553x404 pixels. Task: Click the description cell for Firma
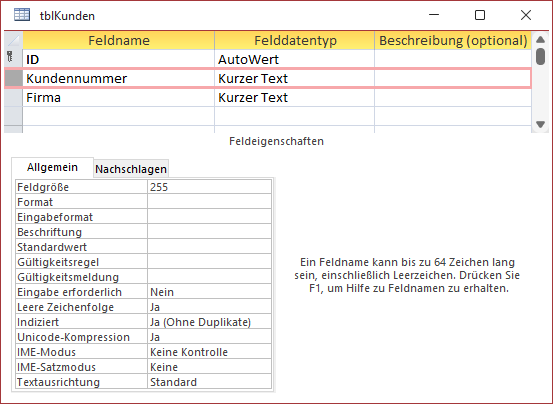click(453, 97)
